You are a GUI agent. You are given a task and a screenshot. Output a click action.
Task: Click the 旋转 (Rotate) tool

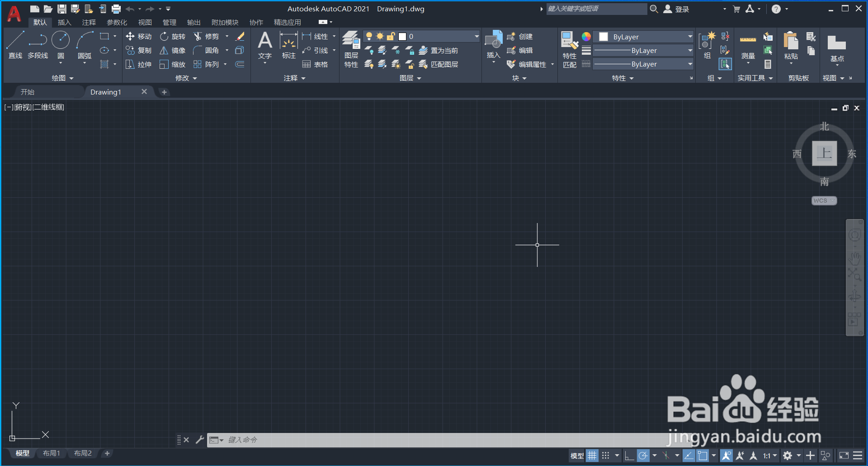click(x=173, y=36)
